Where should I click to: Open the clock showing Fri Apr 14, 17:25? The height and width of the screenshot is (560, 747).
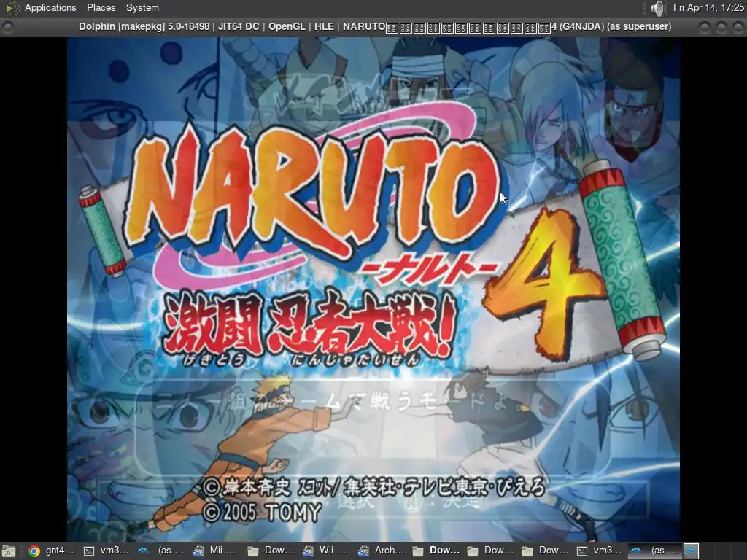pos(708,7)
